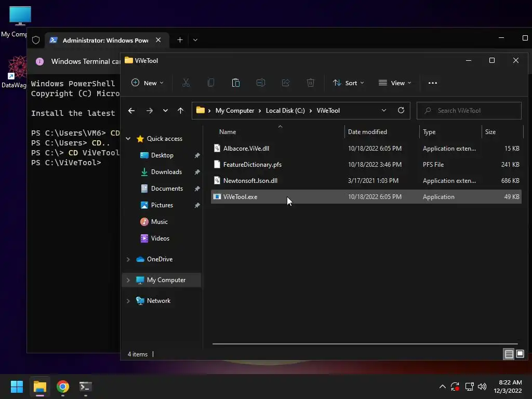Open Pictures in Quick access
The height and width of the screenshot is (399, 532).
point(162,205)
